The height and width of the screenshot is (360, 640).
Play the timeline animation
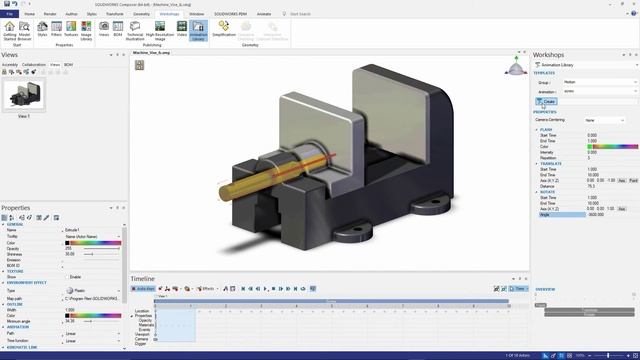pyautogui.click(x=266, y=289)
